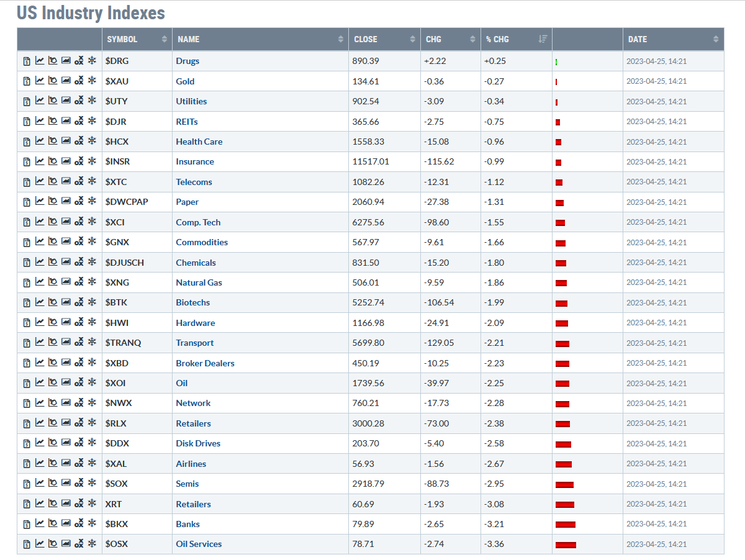Viewport: 745px width, 560px height.
Task: Open seasonality snowflake icon for $XAL
Action: pyautogui.click(x=92, y=464)
